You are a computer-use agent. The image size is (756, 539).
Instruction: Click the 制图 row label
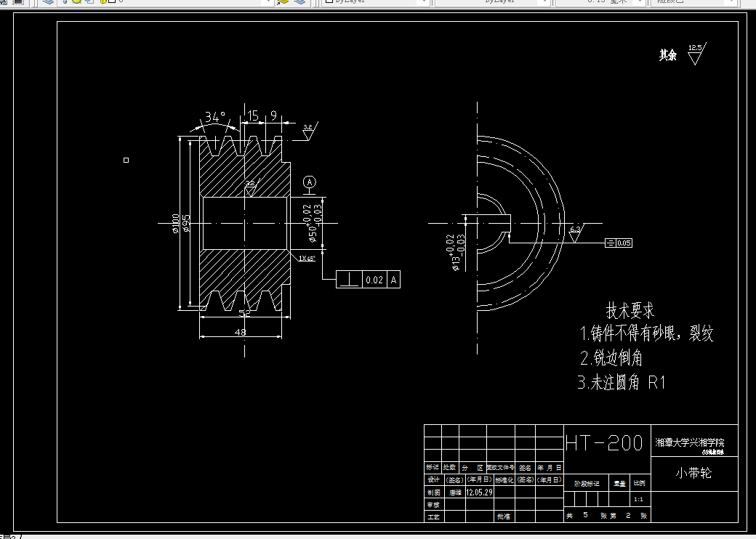(x=433, y=493)
